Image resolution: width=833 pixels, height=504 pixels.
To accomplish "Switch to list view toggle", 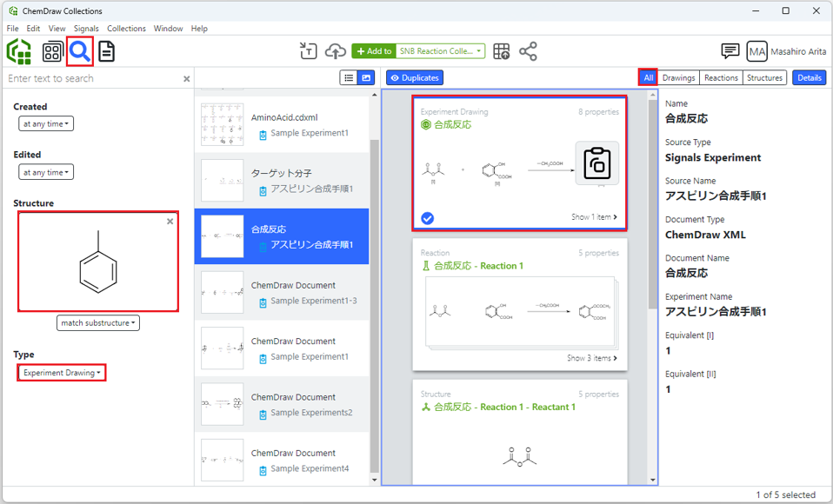I will pyautogui.click(x=349, y=78).
